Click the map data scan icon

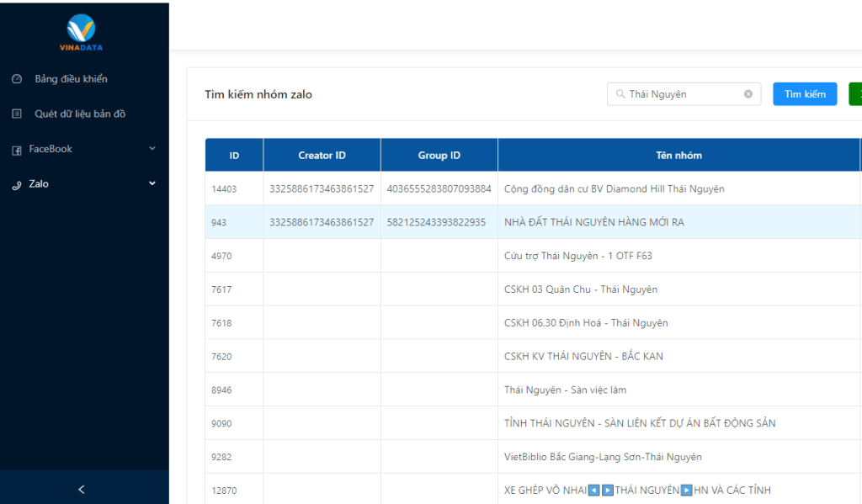(17, 114)
